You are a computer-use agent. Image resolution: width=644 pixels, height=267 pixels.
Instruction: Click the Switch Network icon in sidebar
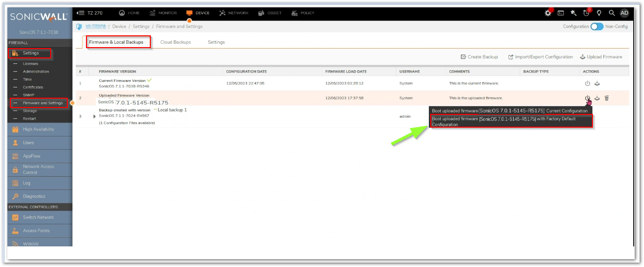coord(15,217)
